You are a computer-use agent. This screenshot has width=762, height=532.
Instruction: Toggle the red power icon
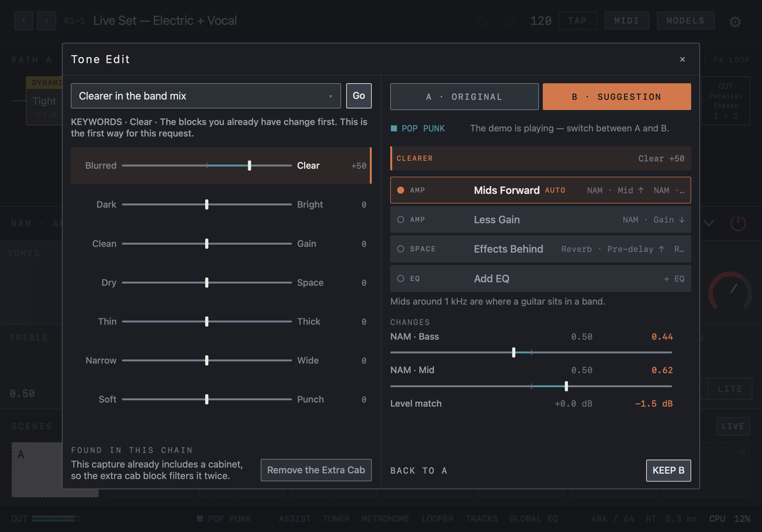[x=738, y=223]
